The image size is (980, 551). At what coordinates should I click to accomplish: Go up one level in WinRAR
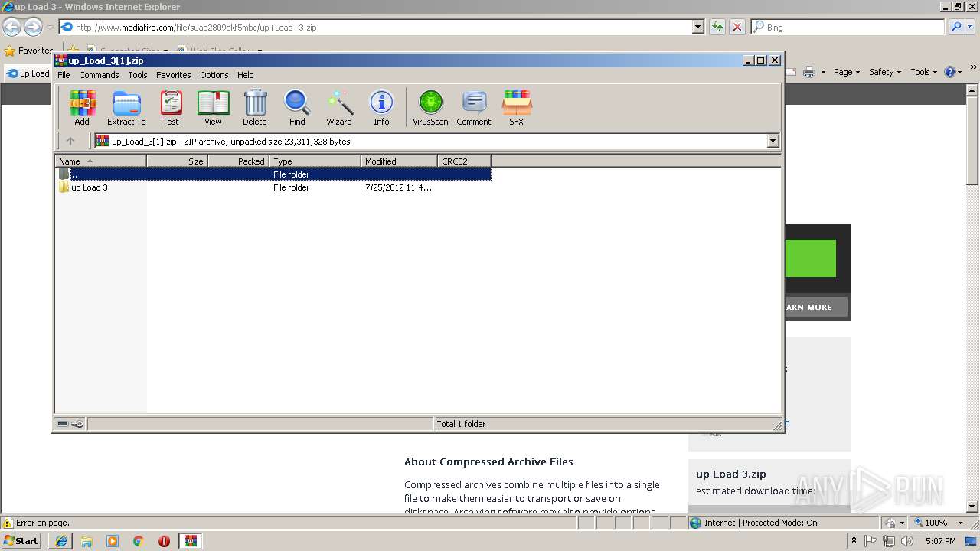pyautogui.click(x=70, y=141)
